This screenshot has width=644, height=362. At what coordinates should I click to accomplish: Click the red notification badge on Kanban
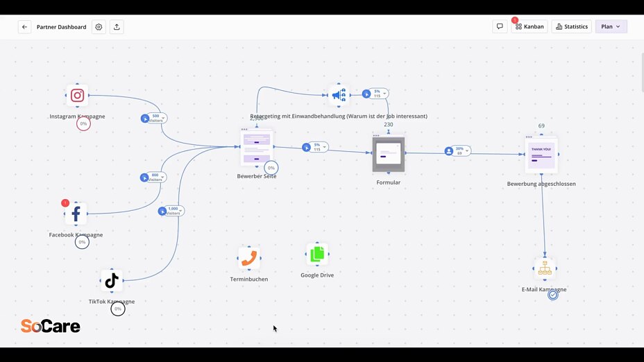pyautogui.click(x=515, y=20)
